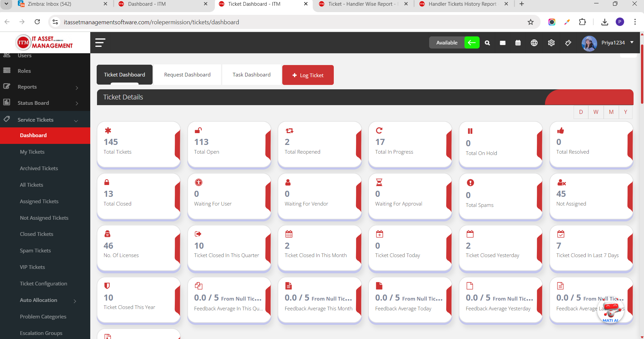Image resolution: width=644 pixels, height=339 pixels.
Task: Open the envelope mail icon
Action: click(x=503, y=43)
